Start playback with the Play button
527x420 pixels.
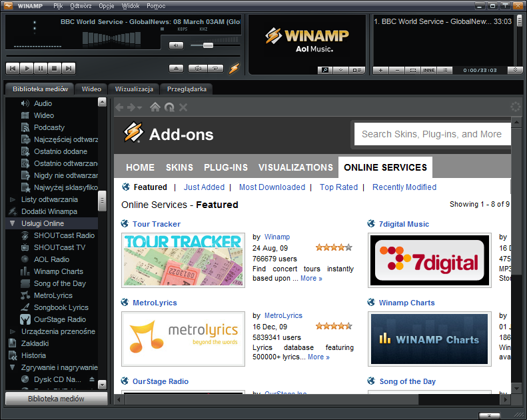click(x=27, y=69)
